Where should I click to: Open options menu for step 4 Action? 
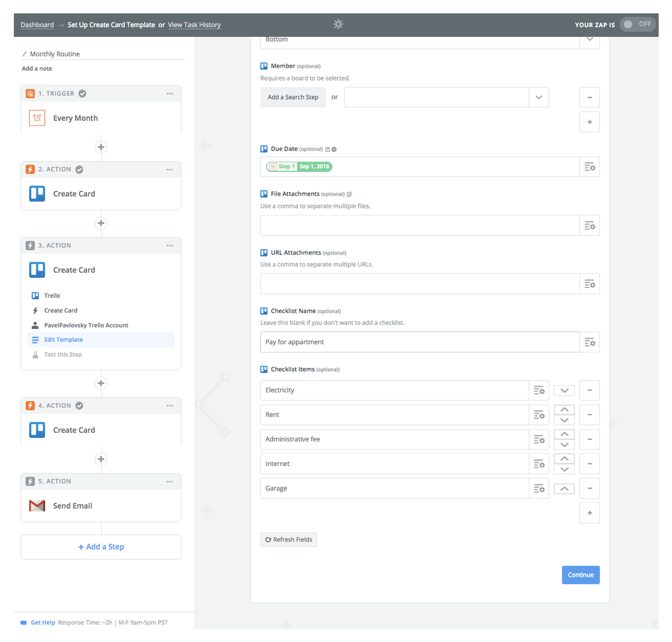(169, 406)
